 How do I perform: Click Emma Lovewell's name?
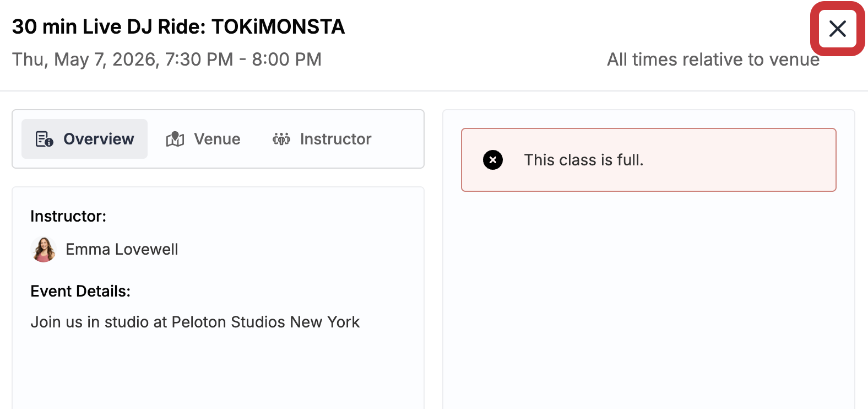pos(122,249)
